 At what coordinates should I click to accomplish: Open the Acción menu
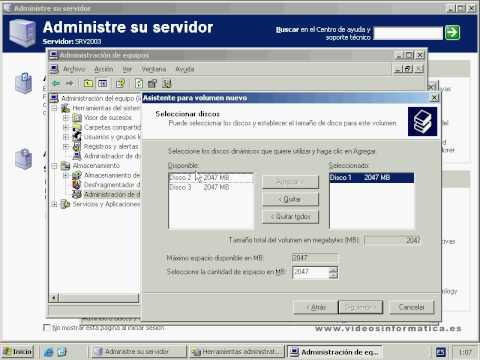click(x=104, y=69)
